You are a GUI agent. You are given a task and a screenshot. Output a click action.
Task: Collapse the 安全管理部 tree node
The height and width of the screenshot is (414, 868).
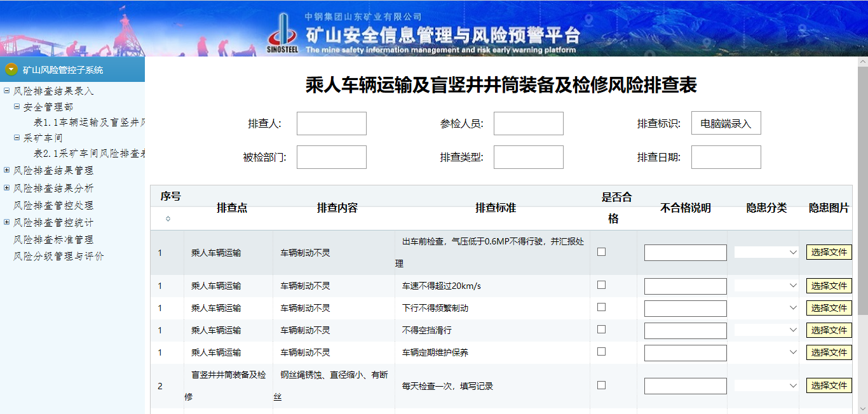point(17,107)
